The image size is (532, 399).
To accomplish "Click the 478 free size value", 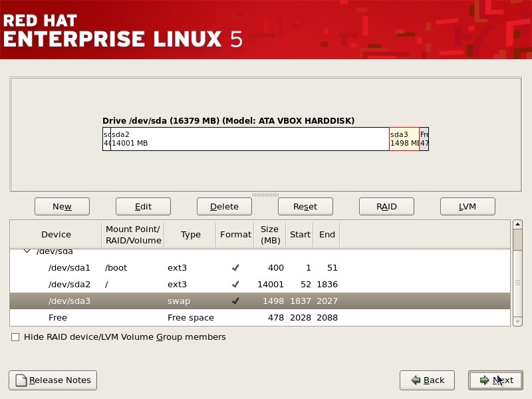I will pos(276,318).
